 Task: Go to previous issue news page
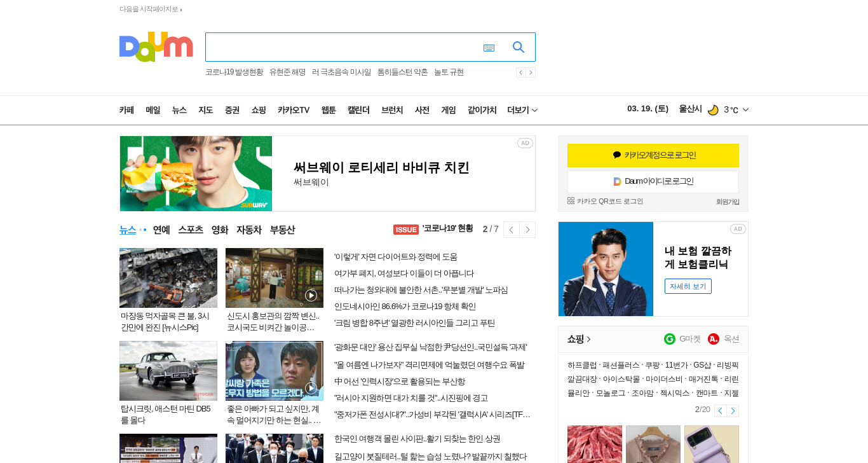pyautogui.click(x=512, y=230)
